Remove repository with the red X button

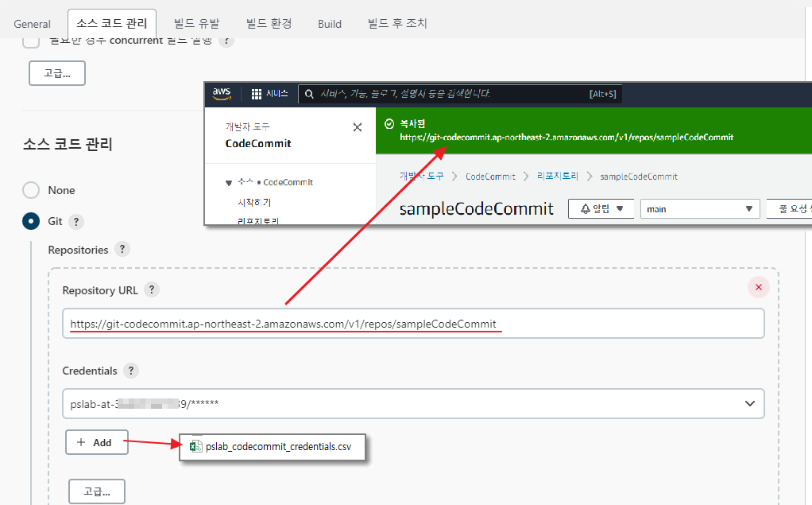pos(759,287)
